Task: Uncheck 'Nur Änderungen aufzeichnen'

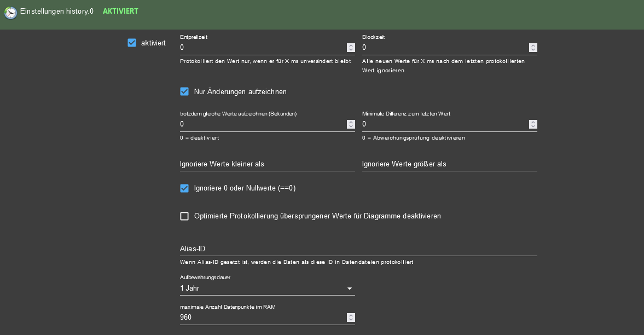Action: point(184,91)
